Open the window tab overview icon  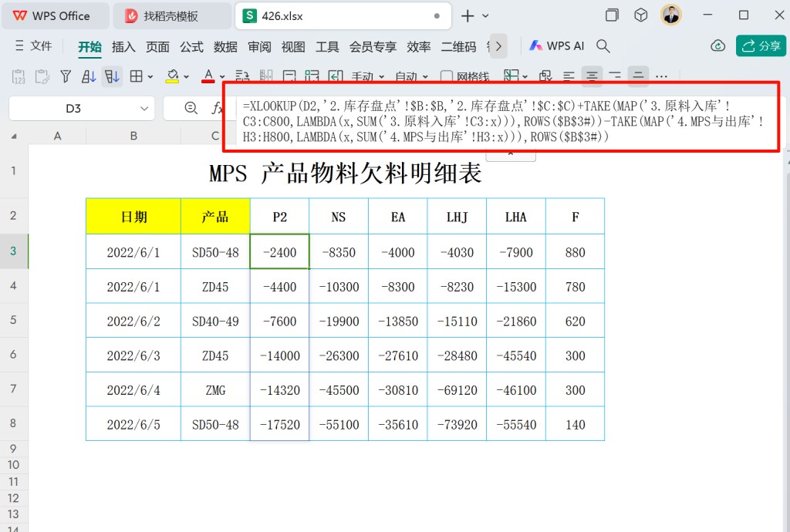[x=612, y=15]
